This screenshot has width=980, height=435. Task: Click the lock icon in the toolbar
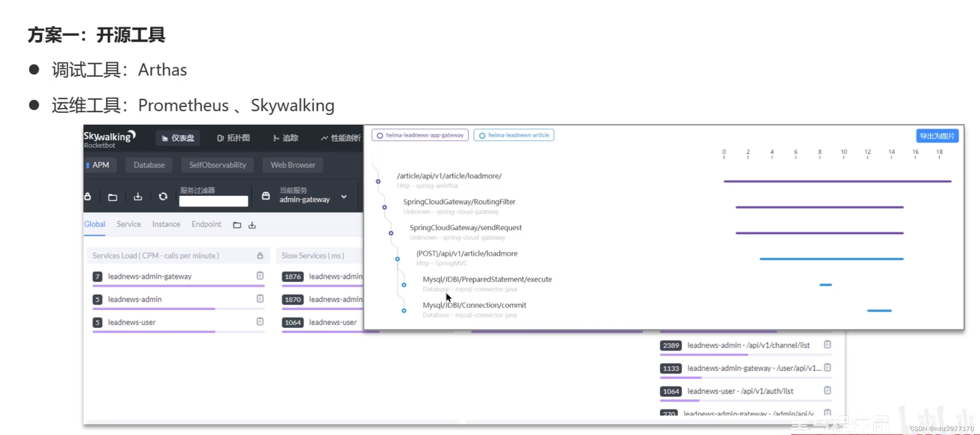[x=88, y=197]
